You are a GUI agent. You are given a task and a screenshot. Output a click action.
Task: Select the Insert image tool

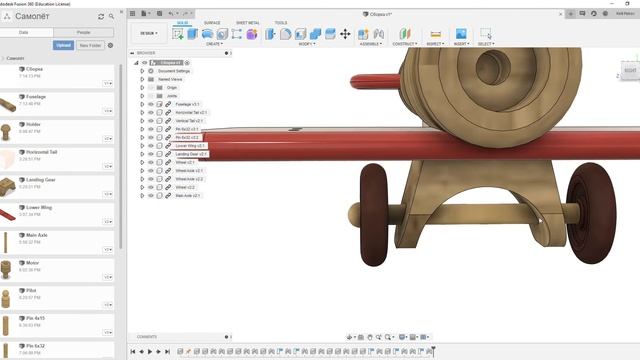click(x=461, y=34)
